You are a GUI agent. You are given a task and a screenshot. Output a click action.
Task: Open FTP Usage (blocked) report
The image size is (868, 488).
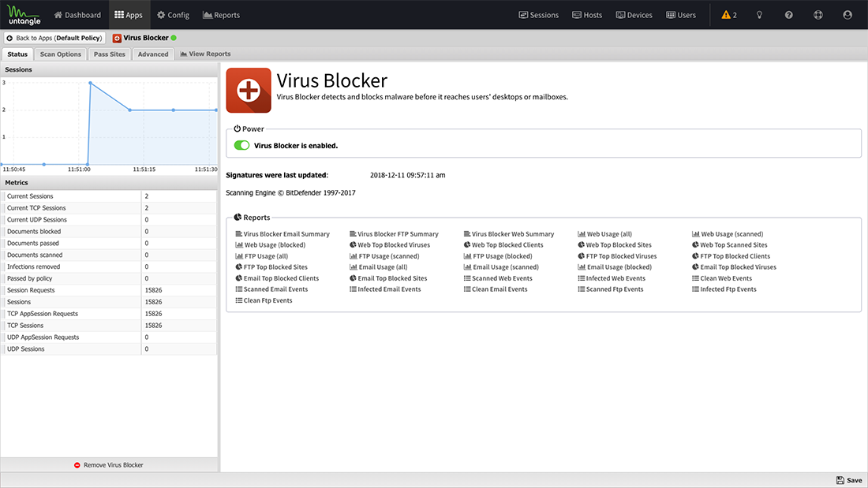(x=498, y=256)
